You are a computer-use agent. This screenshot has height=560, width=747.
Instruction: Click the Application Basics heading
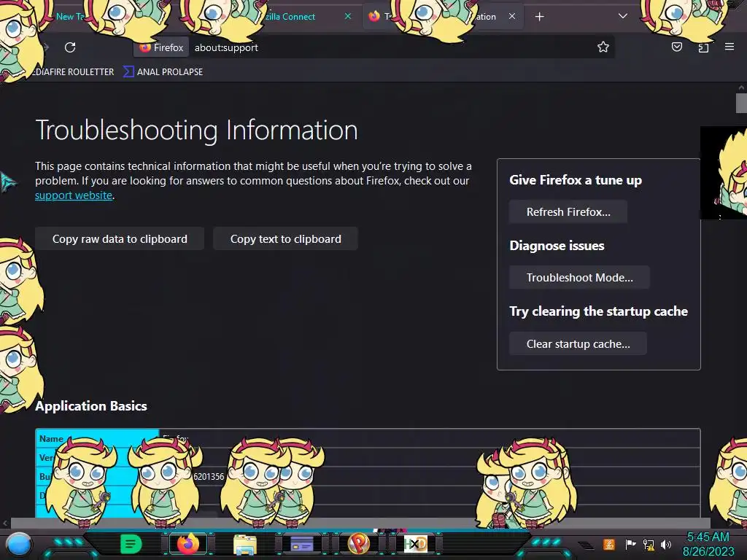point(91,405)
